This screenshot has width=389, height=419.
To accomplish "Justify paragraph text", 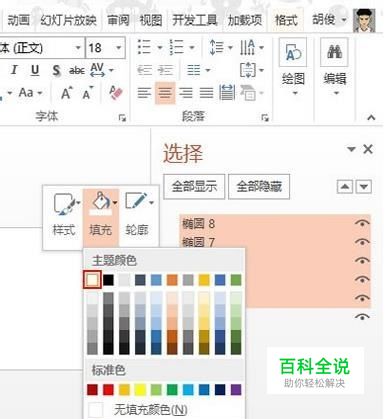I will (206, 93).
